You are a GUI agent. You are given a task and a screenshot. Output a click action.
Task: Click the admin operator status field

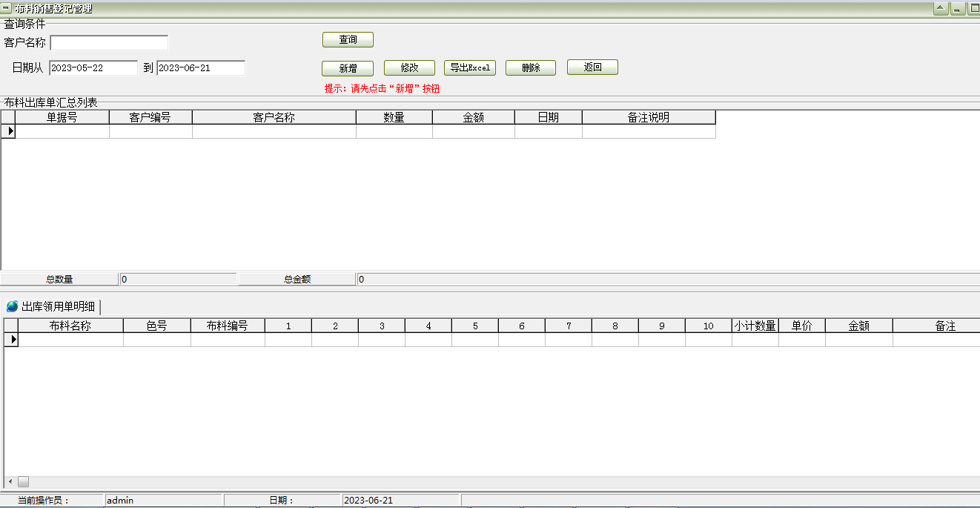click(x=163, y=501)
